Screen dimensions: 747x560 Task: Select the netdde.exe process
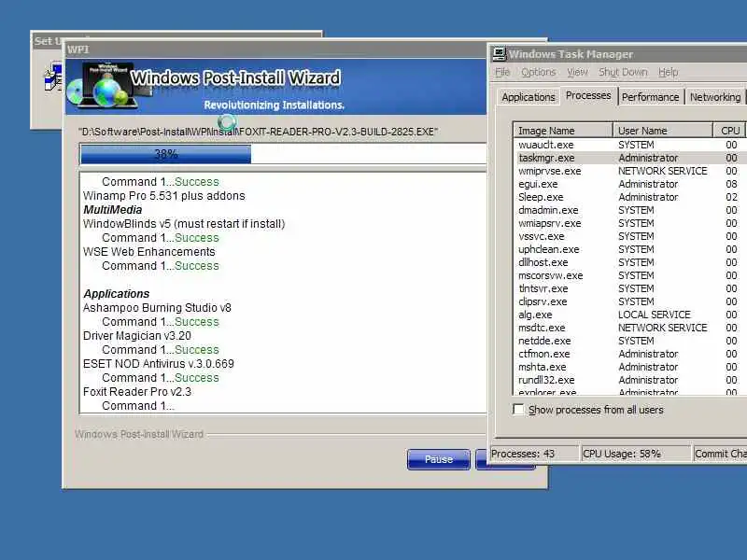(x=628, y=341)
